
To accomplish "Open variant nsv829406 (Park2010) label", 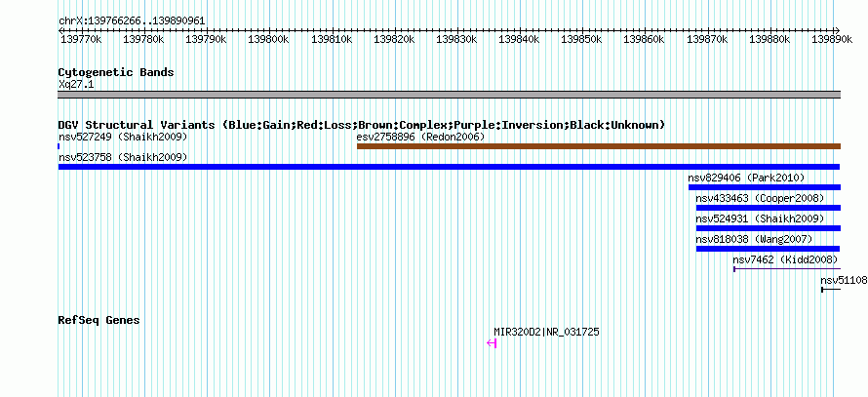I will (746, 178).
